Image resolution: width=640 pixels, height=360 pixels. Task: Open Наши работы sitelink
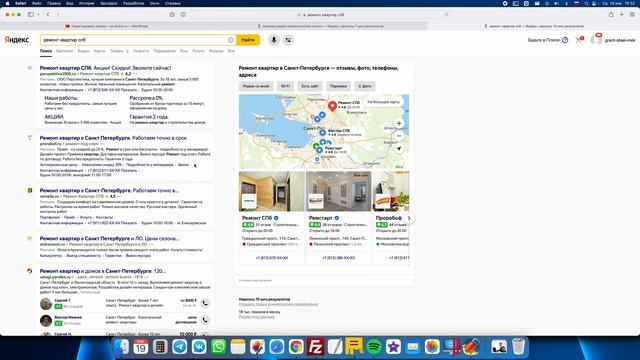coord(61,98)
